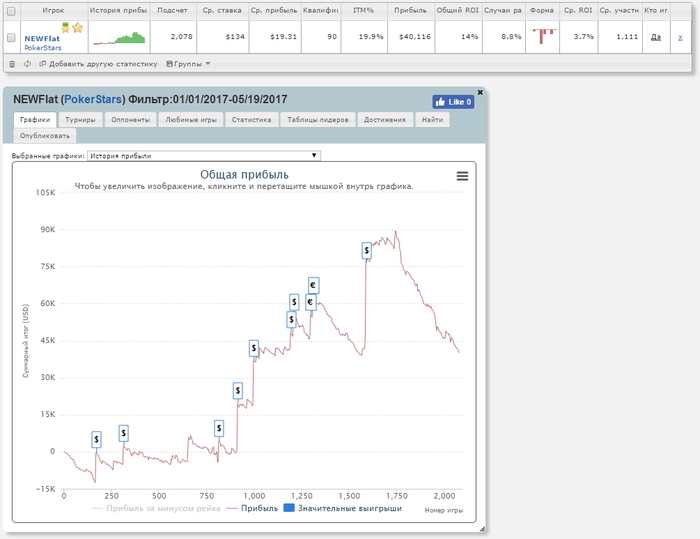This screenshot has width=700, height=539.
Task: Click the resize grip at panel corner
Action: coord(482,529)
